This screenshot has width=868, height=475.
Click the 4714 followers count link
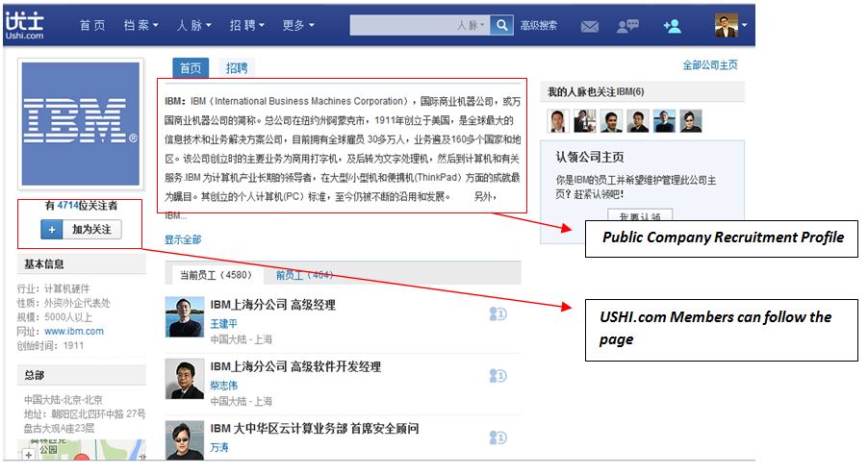point(67,205)
